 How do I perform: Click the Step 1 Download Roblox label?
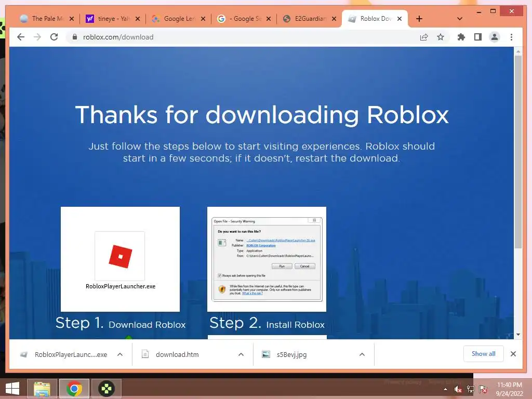(x=121, y=323)
